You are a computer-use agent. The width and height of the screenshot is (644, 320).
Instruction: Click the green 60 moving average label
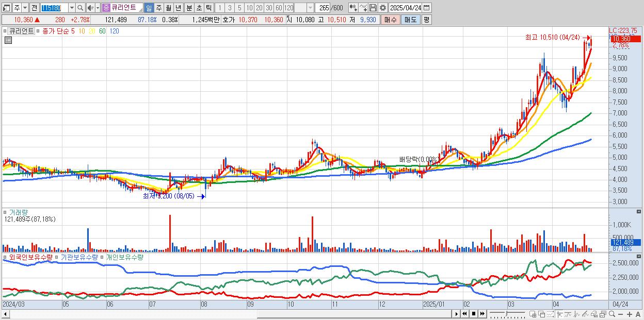102,31
